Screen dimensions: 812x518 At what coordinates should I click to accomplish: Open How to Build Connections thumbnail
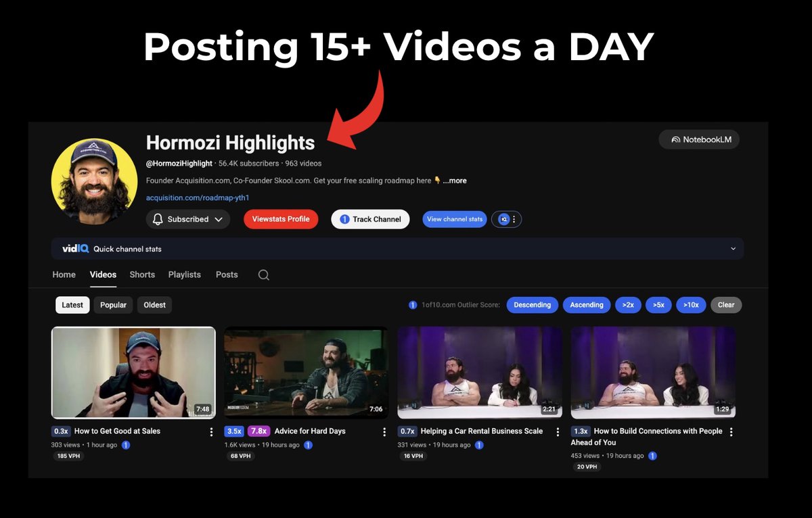(653, 373)
